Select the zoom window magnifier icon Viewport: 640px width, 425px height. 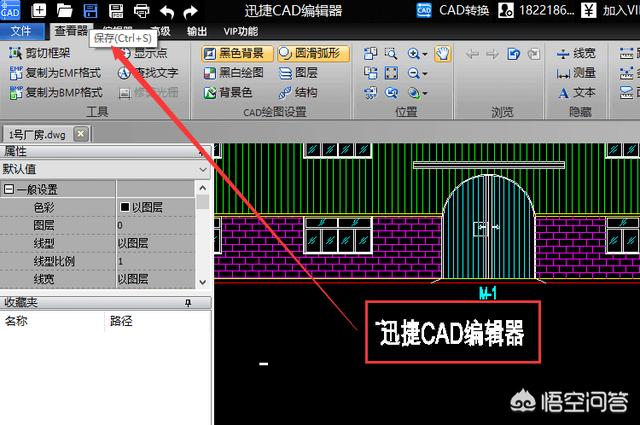391,53
